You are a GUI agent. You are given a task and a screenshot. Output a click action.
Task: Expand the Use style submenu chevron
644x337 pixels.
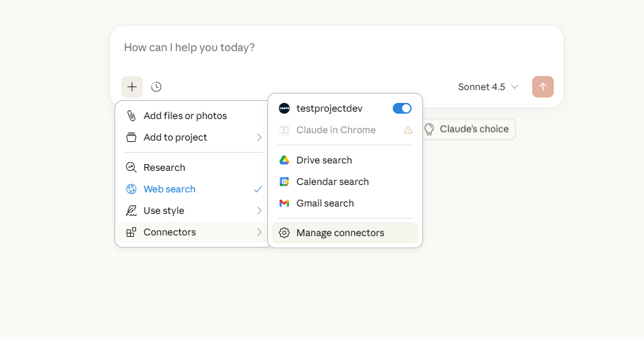[x=259, y=211]
